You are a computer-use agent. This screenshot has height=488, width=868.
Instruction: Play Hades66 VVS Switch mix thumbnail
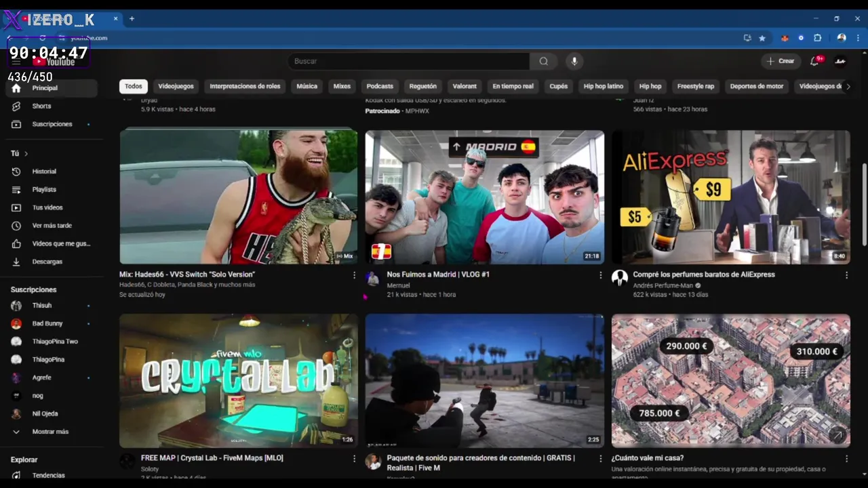tap(239, 197)
